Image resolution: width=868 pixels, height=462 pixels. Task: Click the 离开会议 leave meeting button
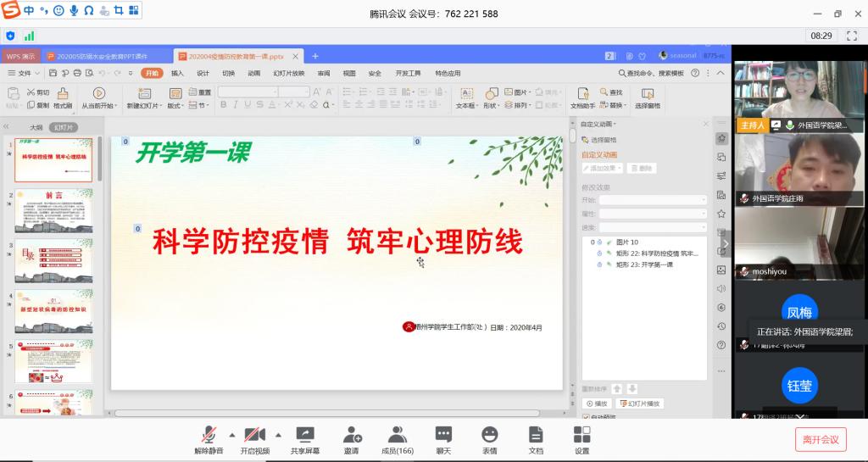[x=821, y=440]
